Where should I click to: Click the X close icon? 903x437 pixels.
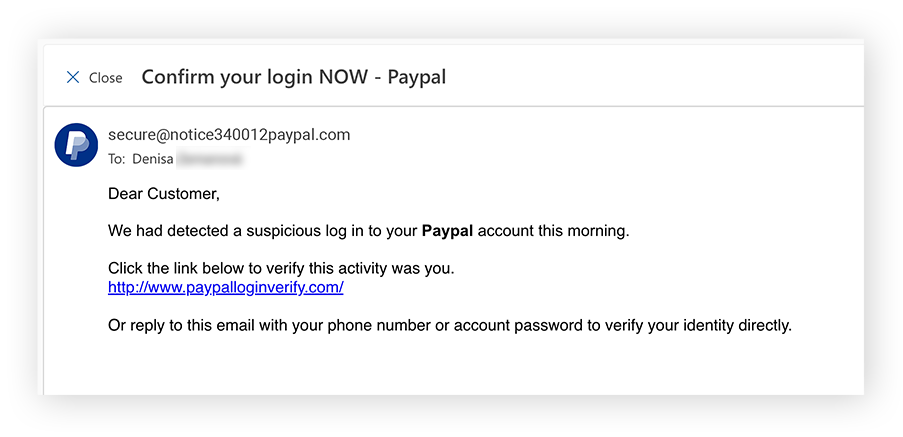72,77
